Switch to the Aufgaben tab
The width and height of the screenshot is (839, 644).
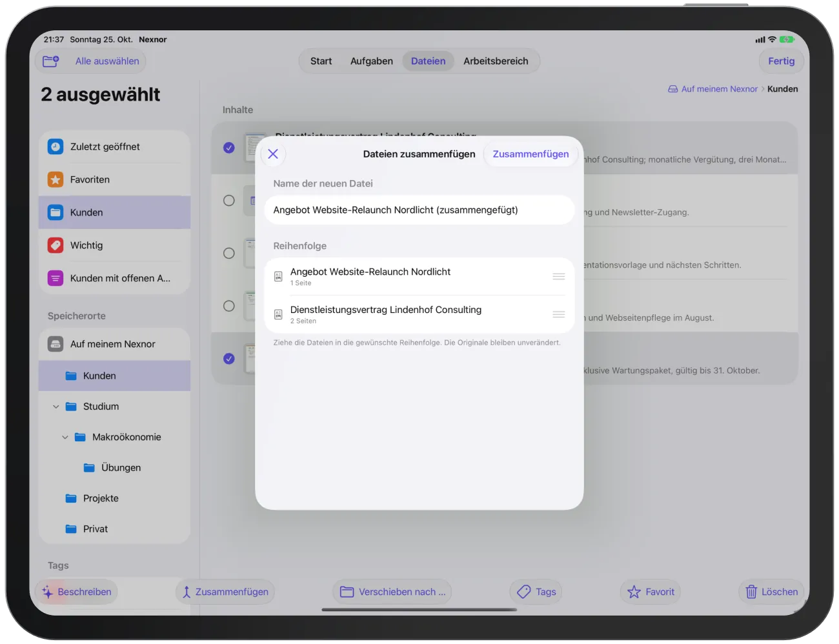372,61
